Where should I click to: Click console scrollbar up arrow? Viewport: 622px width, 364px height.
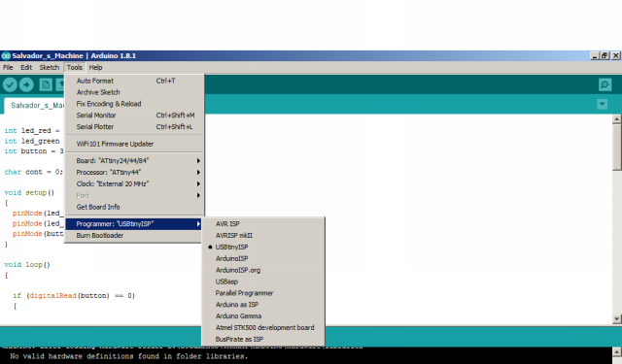click(x=616, y=351)
